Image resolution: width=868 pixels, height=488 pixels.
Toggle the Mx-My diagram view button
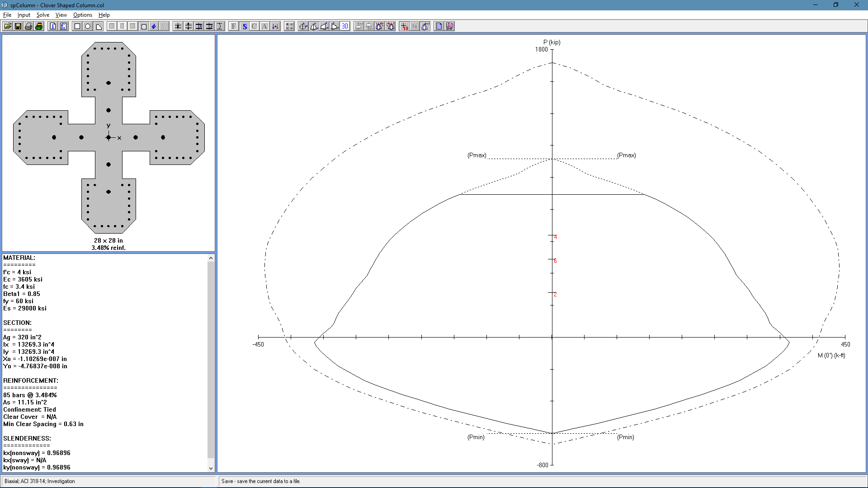coord(303,26)
